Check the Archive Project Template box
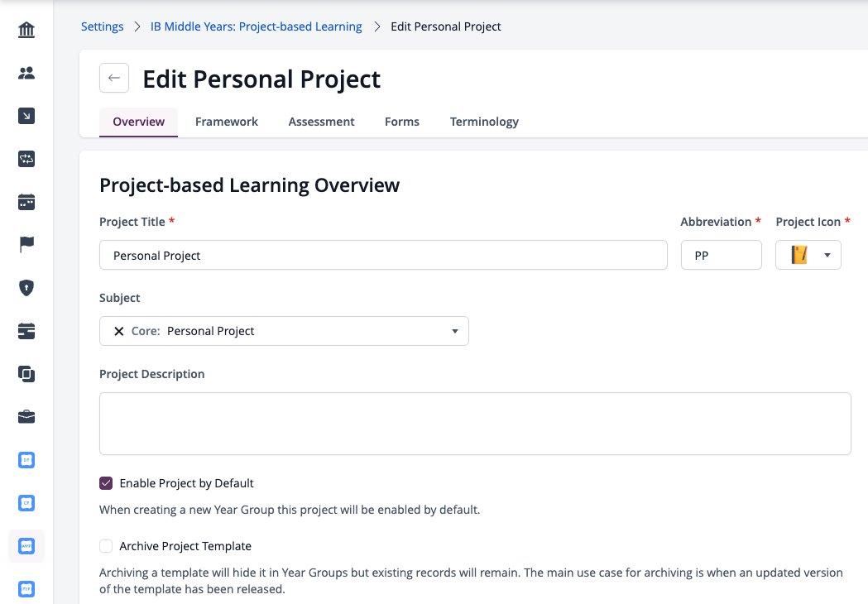The height and width of the screenshot is (604, 868). (106, 546)
